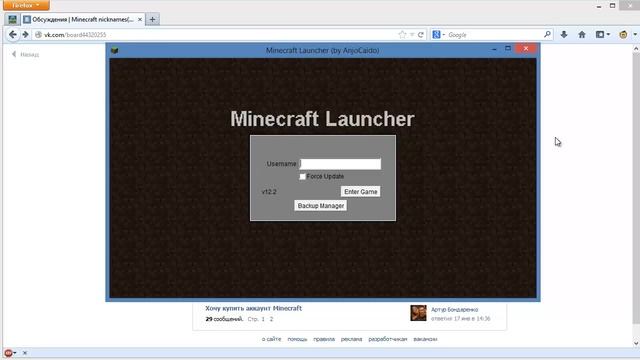Click the v12.2 version label

pos(269,191)
